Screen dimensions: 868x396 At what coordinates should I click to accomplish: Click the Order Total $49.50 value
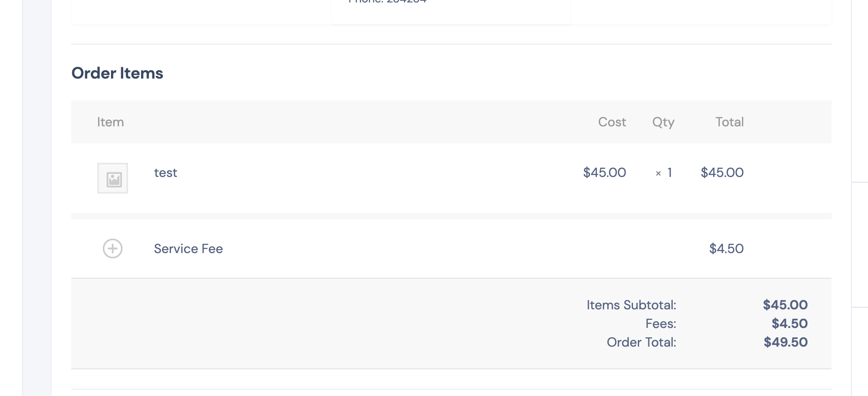click(786, 342)
